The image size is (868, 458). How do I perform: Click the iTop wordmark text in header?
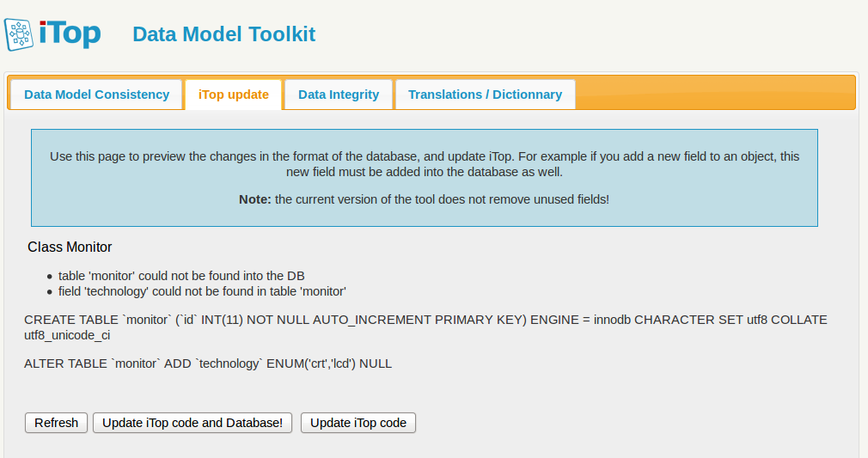coord(70,34)
